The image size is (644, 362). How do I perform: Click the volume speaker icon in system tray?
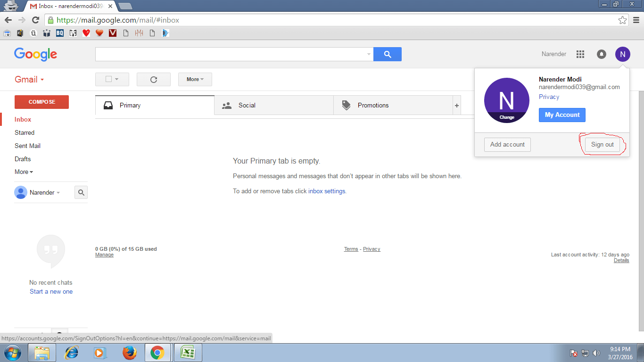pyautogui.click(x=596, y=353)
